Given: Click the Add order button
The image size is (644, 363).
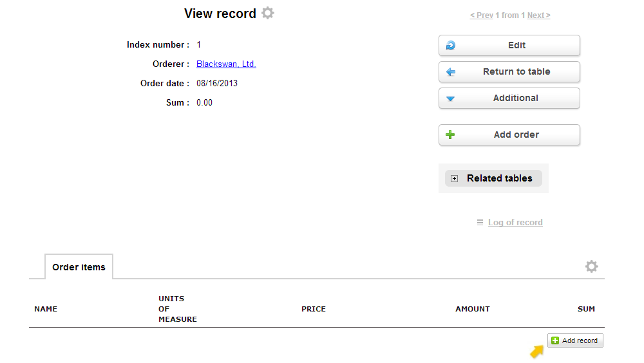Looking at the screenshot, I should click(x=509, y=135).
